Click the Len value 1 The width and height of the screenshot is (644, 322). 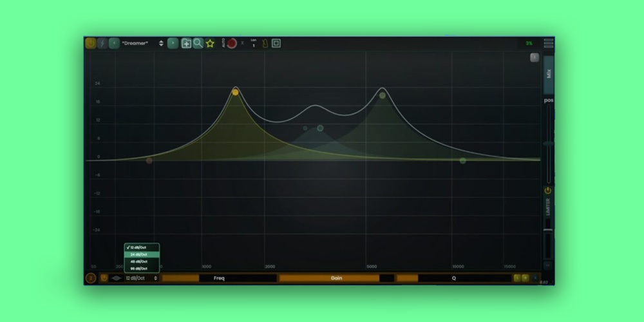tap(253, 46)
